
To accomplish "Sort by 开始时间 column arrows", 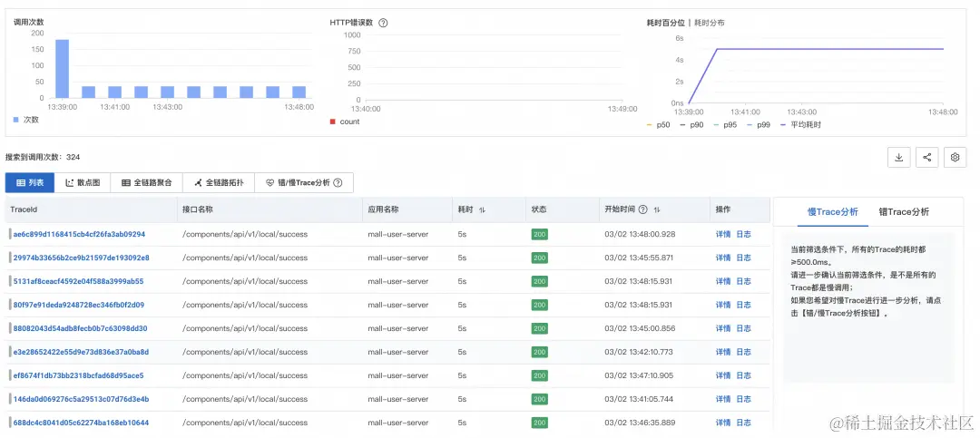I will (657, 210).
